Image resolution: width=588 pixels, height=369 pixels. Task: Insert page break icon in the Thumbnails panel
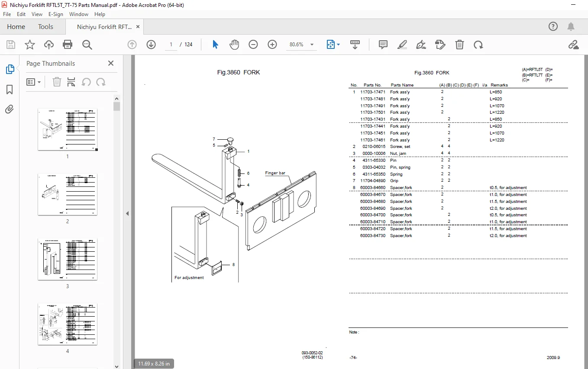tap(71, 82)
